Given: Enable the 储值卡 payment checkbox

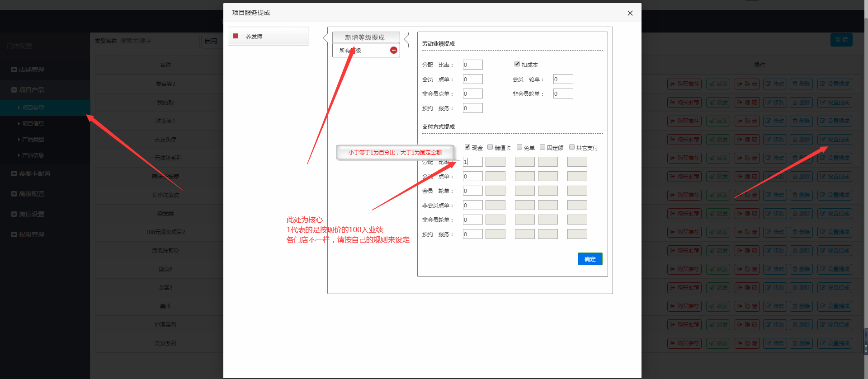Looking at the screenshot, I should coord(490,147).
